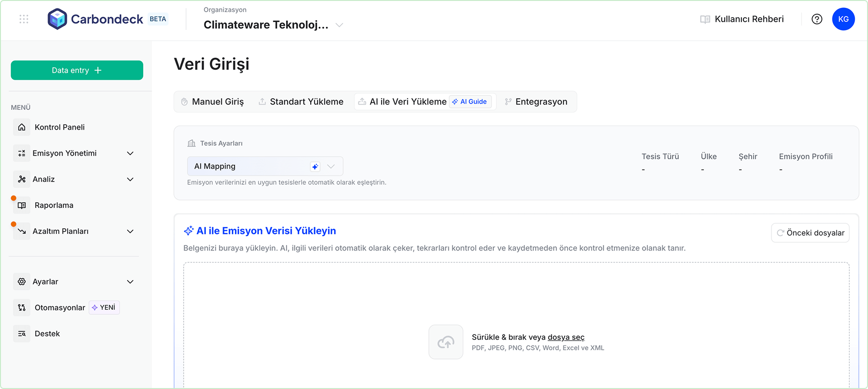Switch to the Manuel Giriş tab
Viewport: 868px width, 389px height.
click(x=212, y=102)
